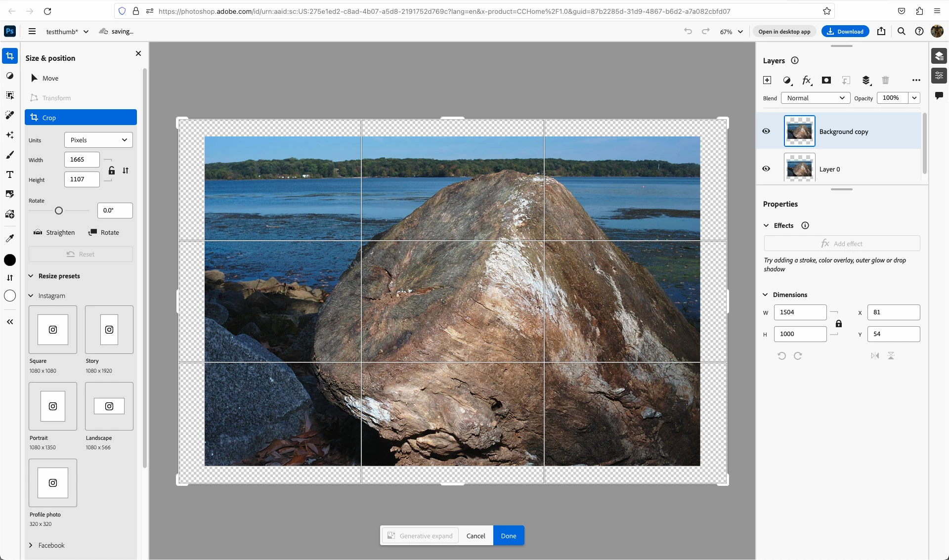
Task: Select the Brush tool
Action: tap(9, 155)
